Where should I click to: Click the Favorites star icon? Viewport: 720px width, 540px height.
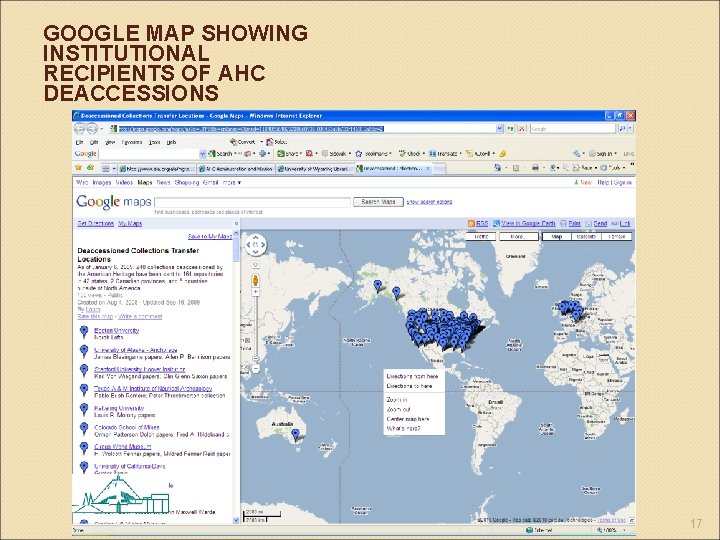(79, 168)
